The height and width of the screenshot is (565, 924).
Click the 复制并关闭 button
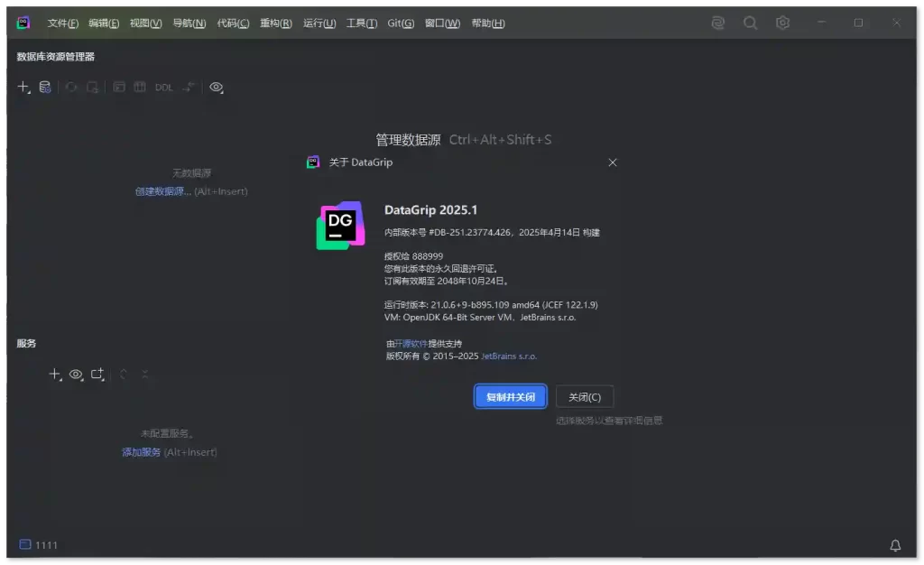511,397
